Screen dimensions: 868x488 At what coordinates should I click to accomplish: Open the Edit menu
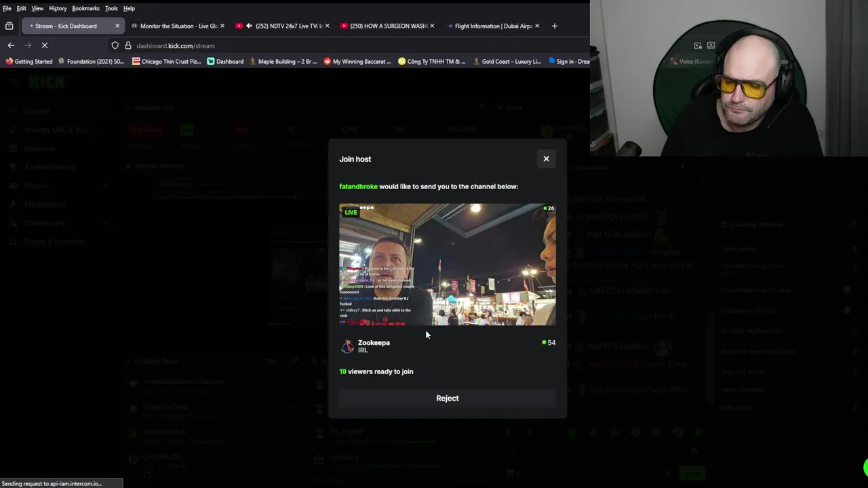click(22, 8)
